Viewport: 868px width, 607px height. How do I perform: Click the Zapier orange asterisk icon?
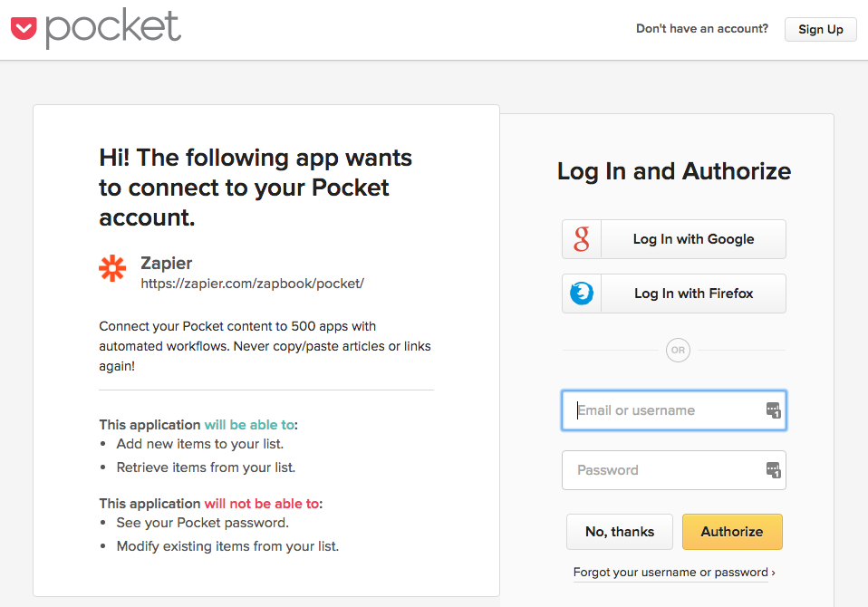click(x=112, y=268)
